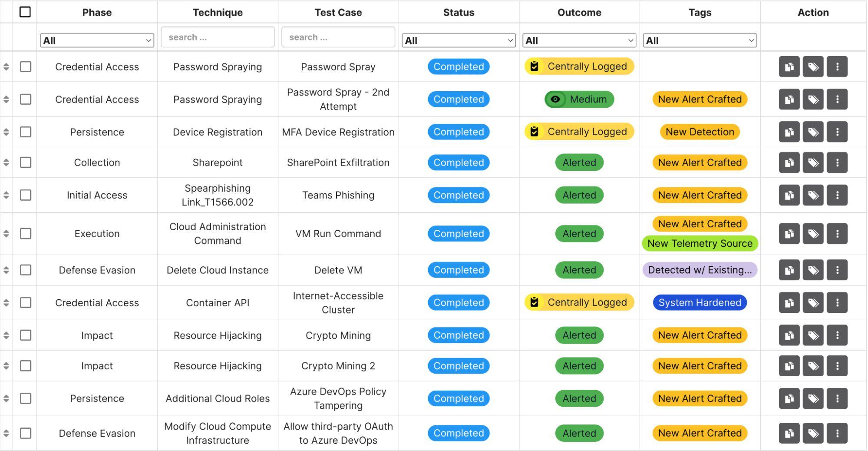
Task: Open kebab menu for MFA Device Registration
Action: 838,132
